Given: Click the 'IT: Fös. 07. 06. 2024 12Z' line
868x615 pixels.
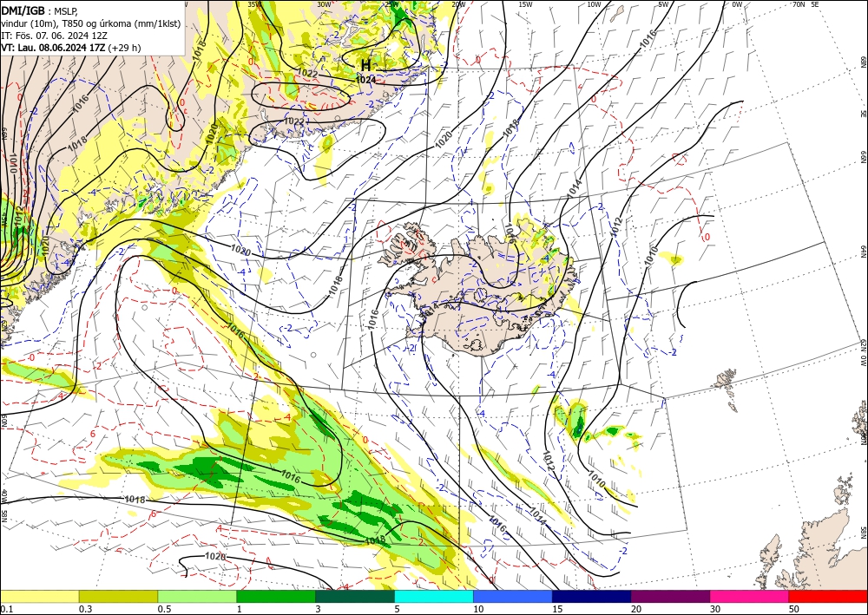Looking at the screenshot, I should click(54, 36).
